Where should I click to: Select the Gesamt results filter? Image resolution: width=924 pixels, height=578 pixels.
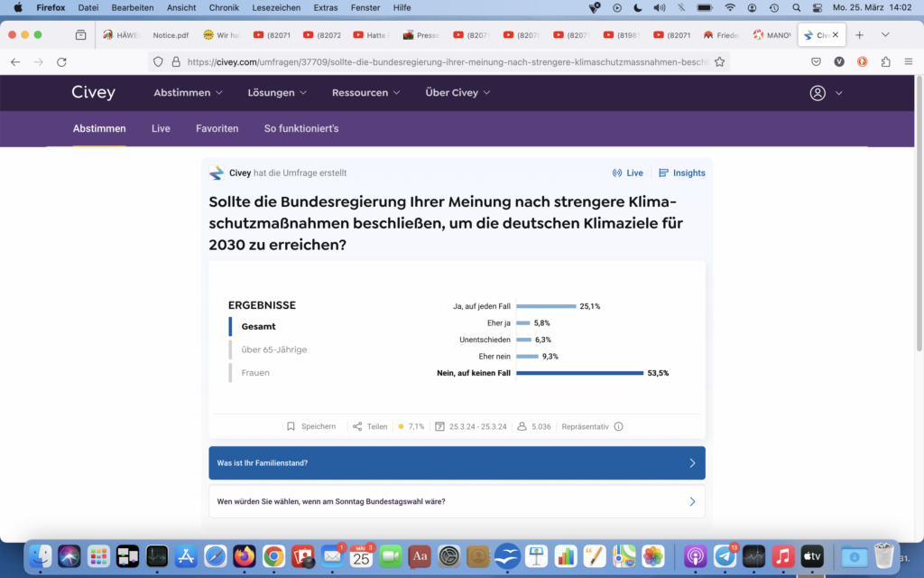pyautogui.click(x=259, y=326)
